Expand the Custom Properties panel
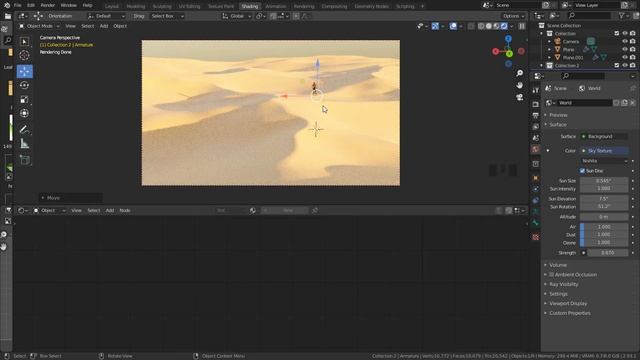The width and height of the screenshot is (640, 360). [x=569, y=313]
